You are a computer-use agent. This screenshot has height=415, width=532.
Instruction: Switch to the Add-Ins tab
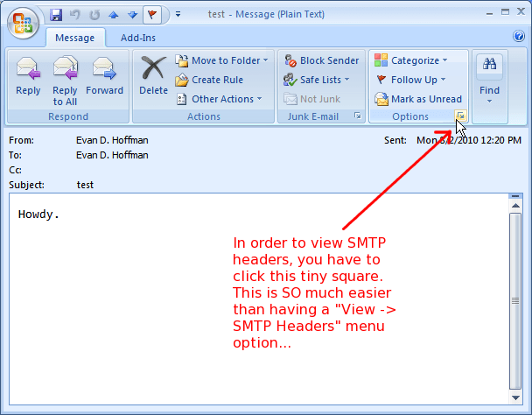coord(139,38)
